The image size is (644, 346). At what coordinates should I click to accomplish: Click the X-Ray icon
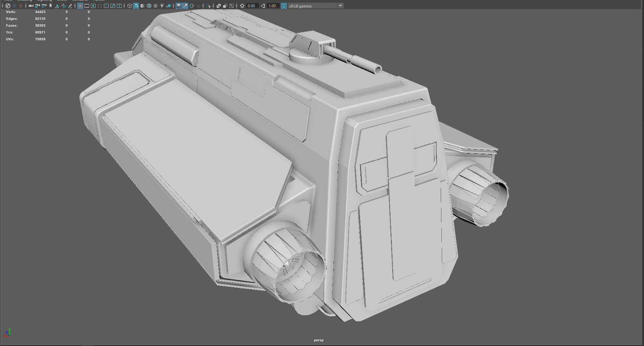(x=219, y=6)
